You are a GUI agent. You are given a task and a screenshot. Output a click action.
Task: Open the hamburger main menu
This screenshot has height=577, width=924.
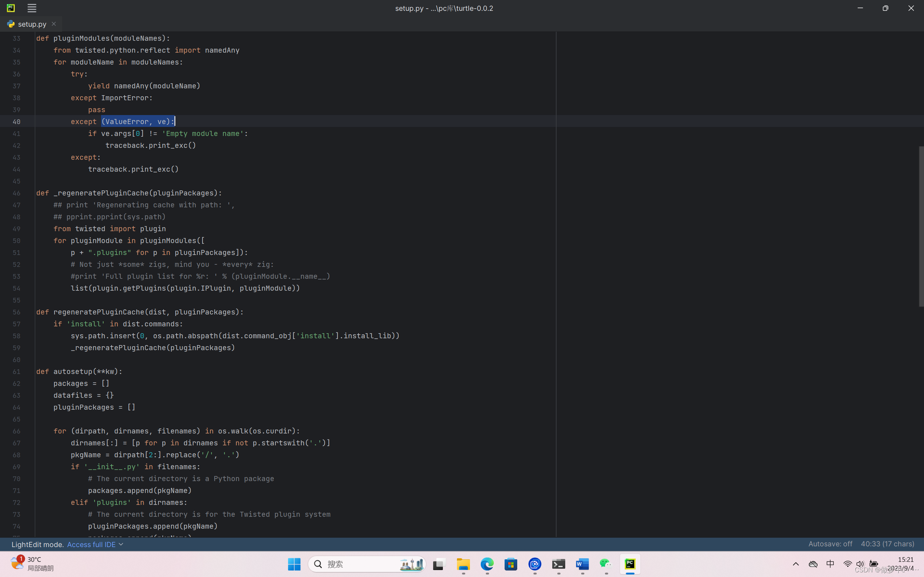(x=32, y=8)
